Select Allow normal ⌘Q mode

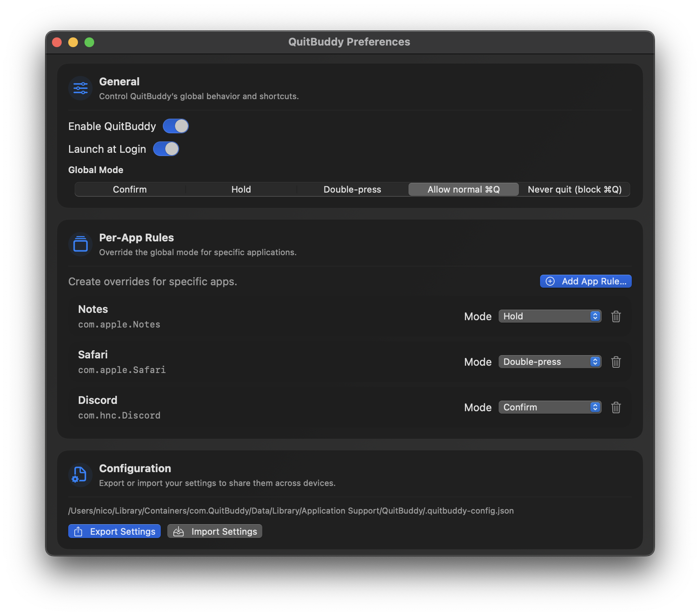pyautogui.click(x=464, y=189)
